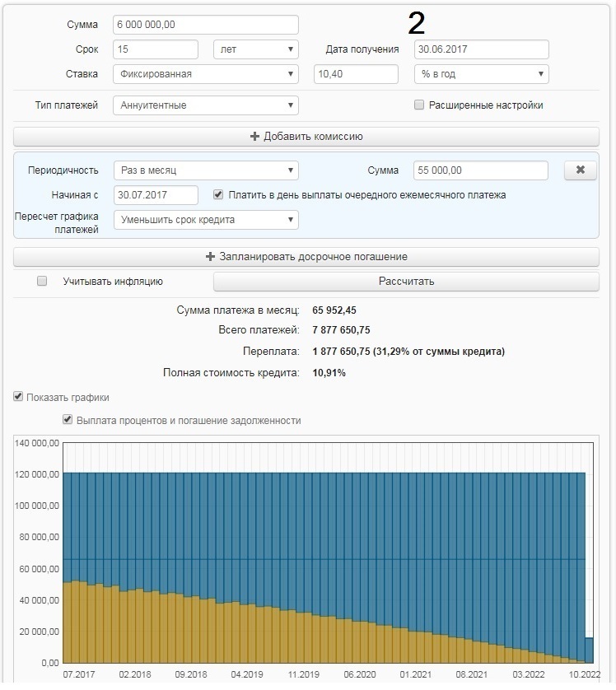The height and width of the screenshot is (690, 616).
Task: Toggle Платить в день выплаты checkbox
Action: click(218, 195)
